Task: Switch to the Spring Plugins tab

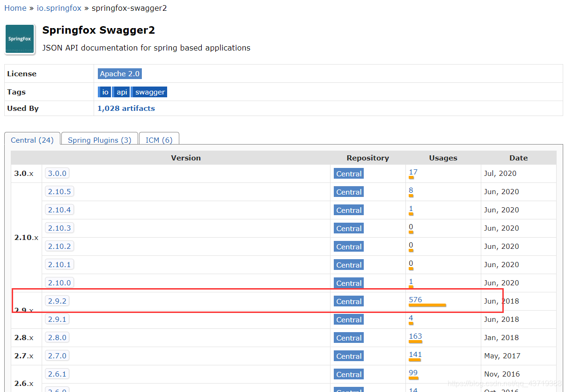Action: (x=99, y=140)
